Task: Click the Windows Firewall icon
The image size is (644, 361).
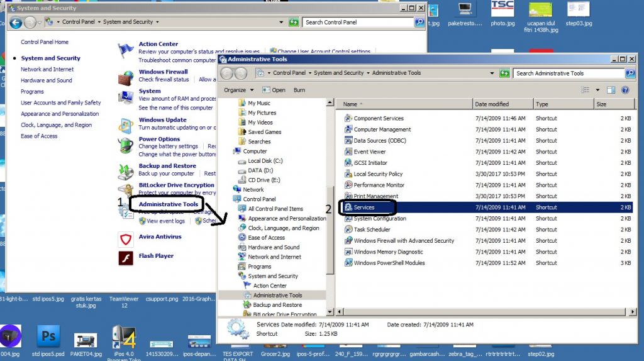Action: coord(126,77)
